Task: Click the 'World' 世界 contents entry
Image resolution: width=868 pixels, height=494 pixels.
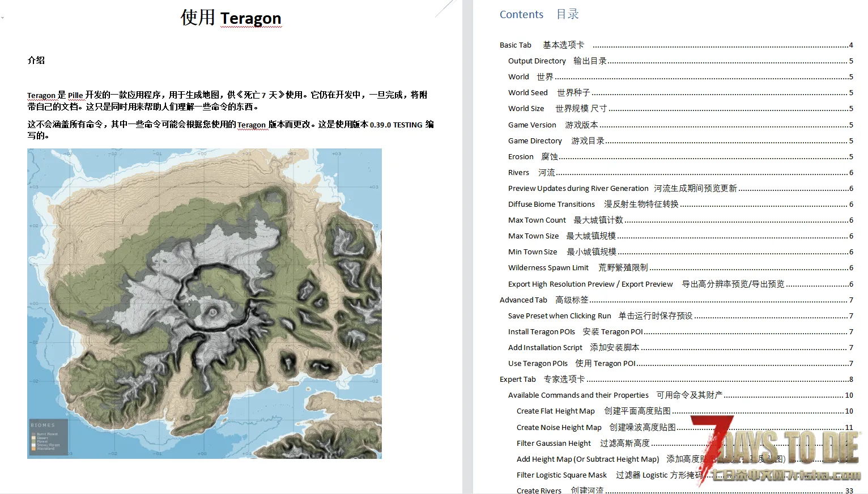Action: 680,76
